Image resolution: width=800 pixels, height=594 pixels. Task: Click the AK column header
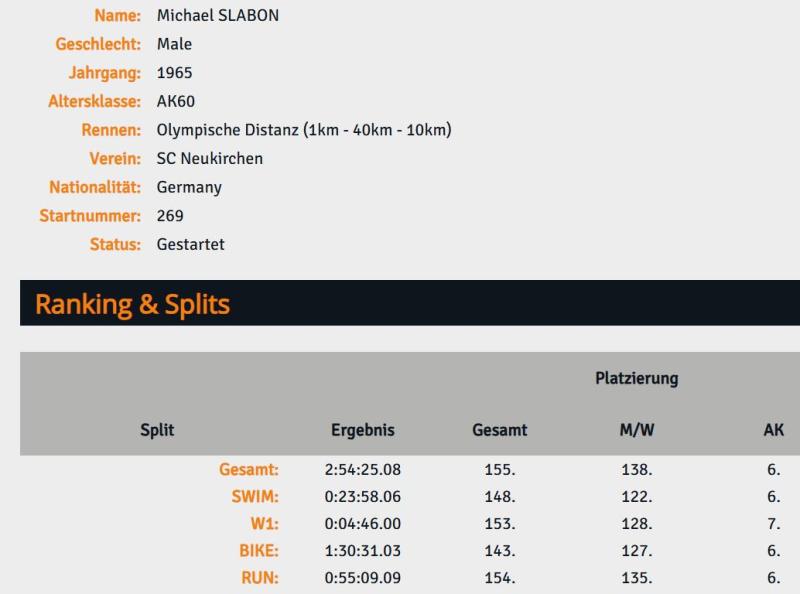(773, 430)
